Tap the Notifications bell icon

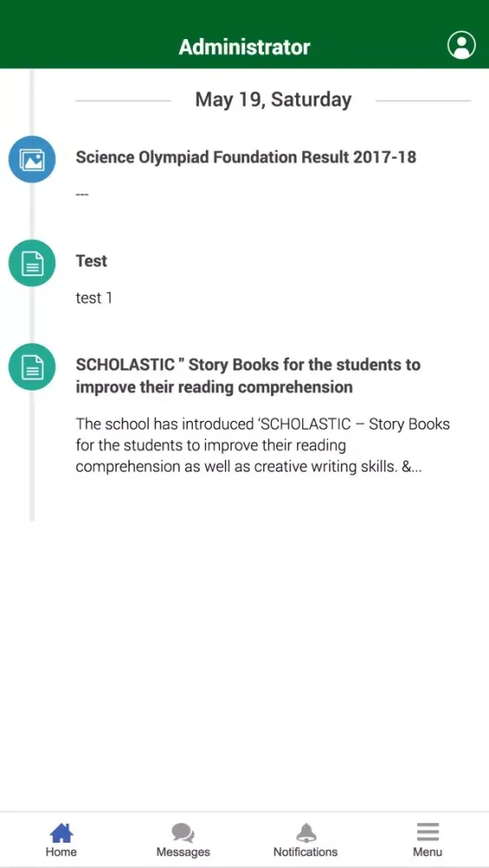coord(306,832)
